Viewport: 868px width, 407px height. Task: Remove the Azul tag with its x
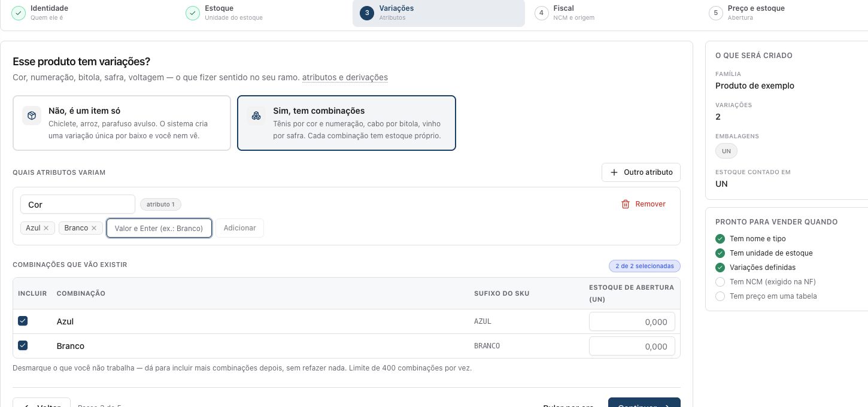pyautogui.click(x=46, y=228)
